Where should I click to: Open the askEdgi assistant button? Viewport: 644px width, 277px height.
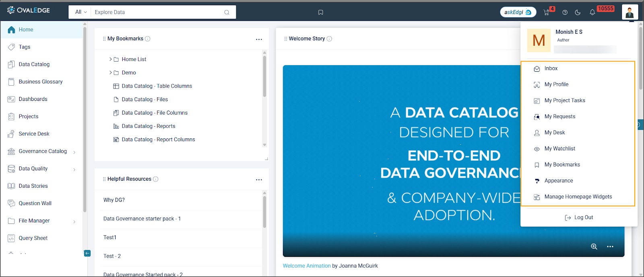tap(518, 12)
